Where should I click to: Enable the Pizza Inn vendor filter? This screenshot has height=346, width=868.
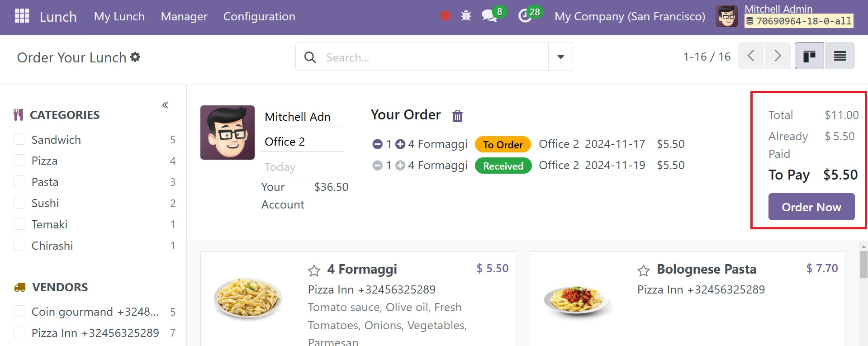pyautogui.click(x=19, y=333)
